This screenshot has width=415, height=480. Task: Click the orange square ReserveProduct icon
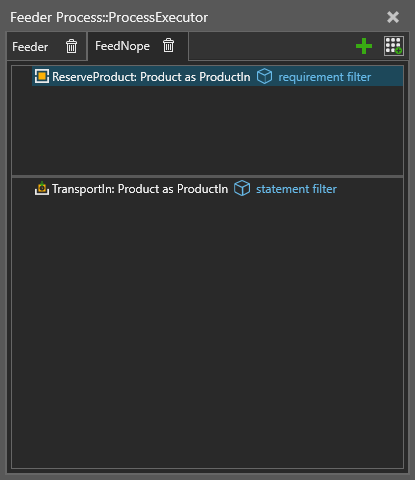[42, 77]
